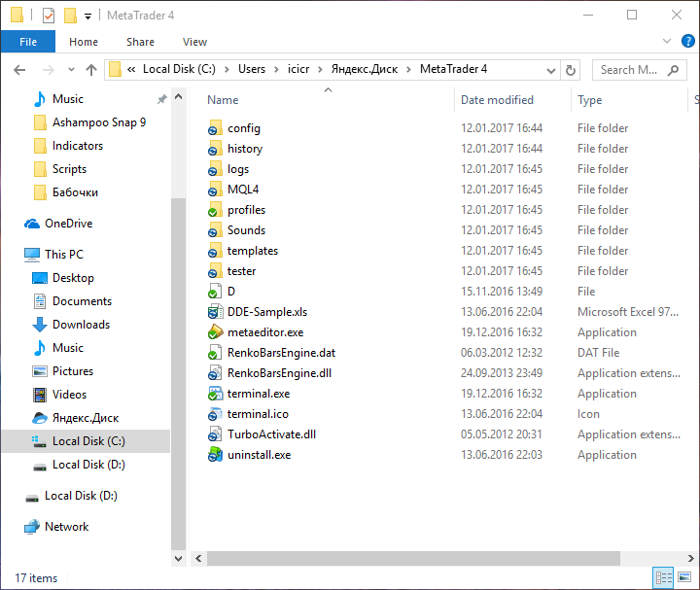Open Яндекс.Диск under This PC
Viewport: 700px width, 590px height.
pos(86,418)
